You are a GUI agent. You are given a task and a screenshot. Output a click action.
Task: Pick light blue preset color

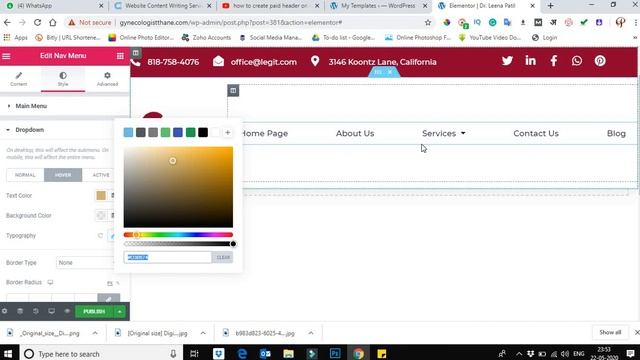coord(128,132)
